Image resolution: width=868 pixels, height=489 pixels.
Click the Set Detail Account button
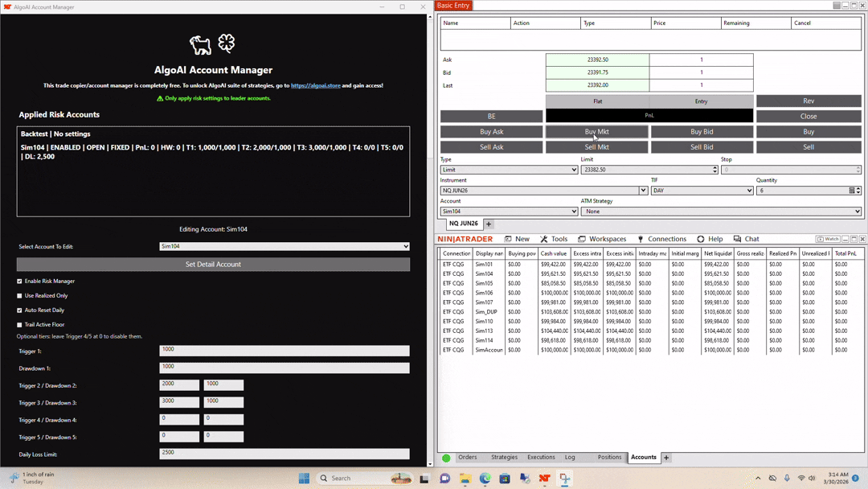(x=213, y=265)
